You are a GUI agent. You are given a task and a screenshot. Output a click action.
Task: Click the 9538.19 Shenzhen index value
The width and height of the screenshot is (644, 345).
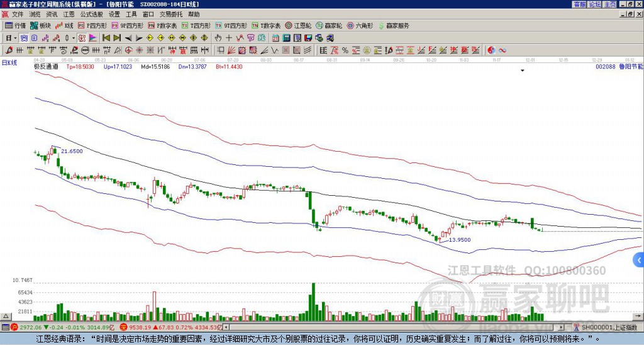point(140,327)
